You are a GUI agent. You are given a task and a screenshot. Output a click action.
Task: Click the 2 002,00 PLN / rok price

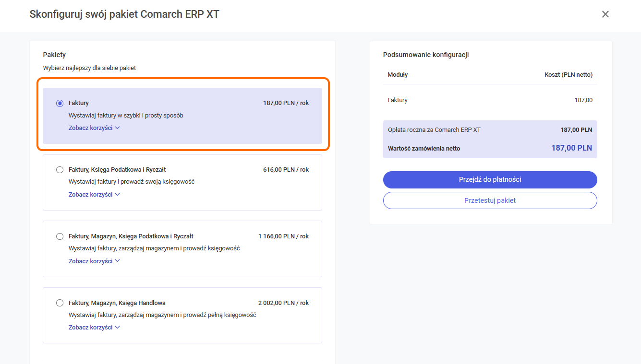click(x=283, y=303)
